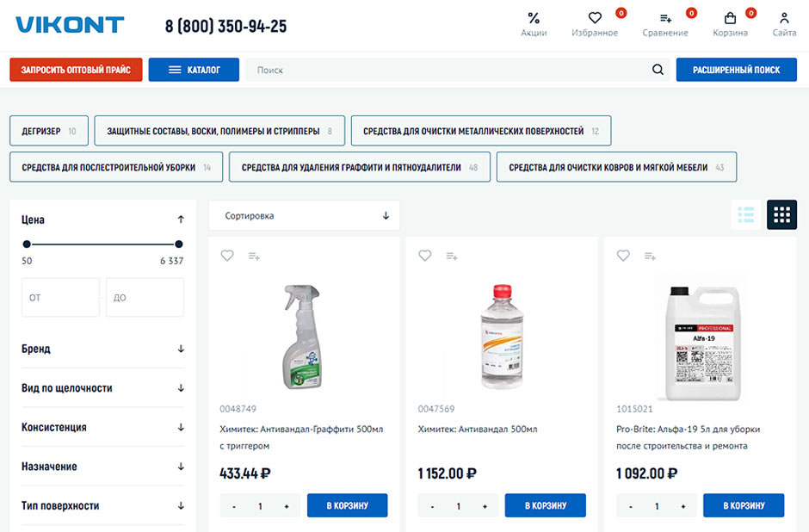Add Антивандал-Граффити to cart with В корзину

pyautogui.click(x=347, y=505)
